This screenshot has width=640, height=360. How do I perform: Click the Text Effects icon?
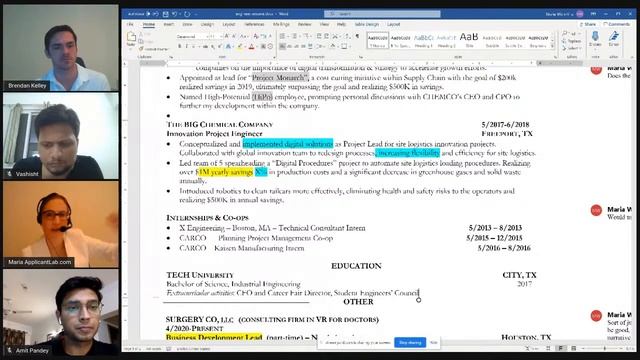tap(229, 47)
